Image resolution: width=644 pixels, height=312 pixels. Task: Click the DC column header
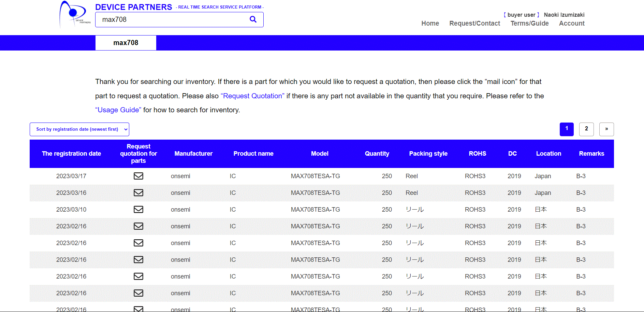coord(512,154)
